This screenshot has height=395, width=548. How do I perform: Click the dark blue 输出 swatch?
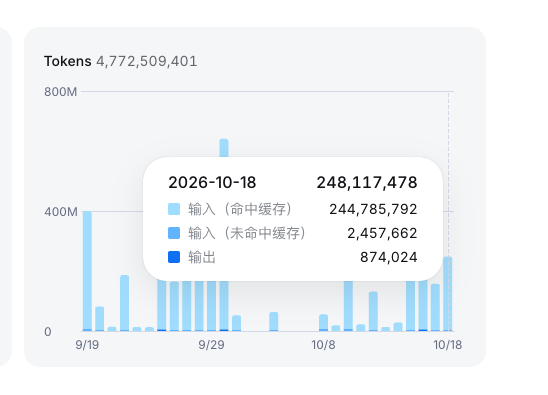coord(174,257)
